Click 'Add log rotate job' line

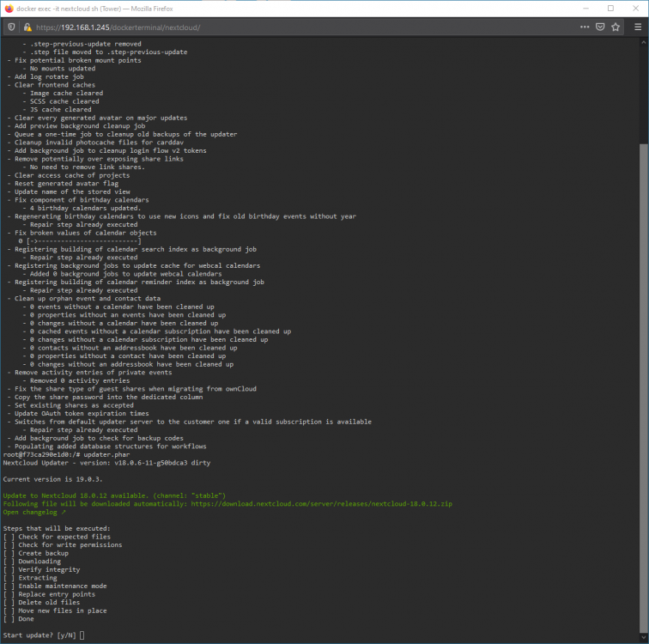pyautogui.click(x=49, y=76)
